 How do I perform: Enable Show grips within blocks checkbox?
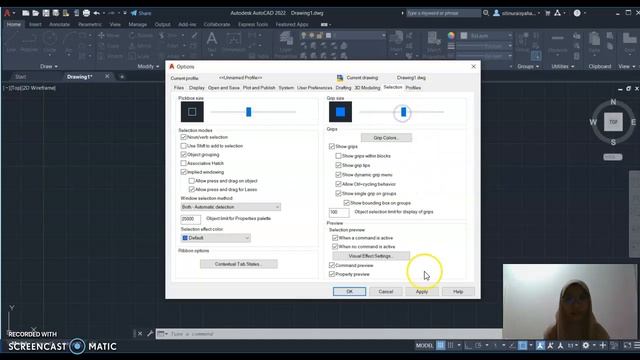coord(338,156)
